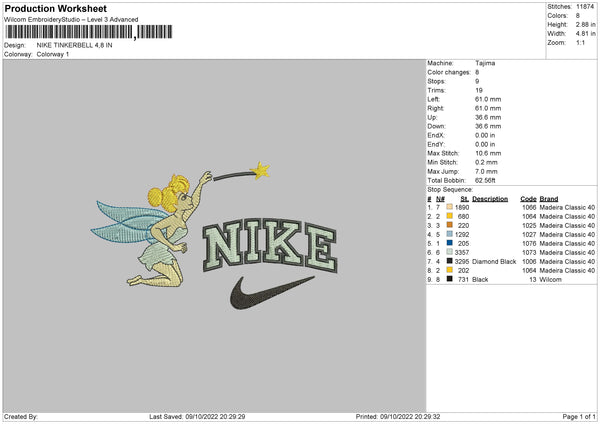This screenshot has width=600, height=424.
Task: Click the Up value '36.6 mm'
Action: click(488, 117)
